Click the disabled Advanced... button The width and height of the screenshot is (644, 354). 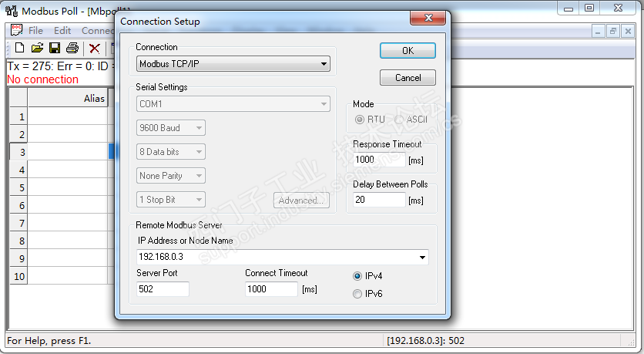[301, 201]
